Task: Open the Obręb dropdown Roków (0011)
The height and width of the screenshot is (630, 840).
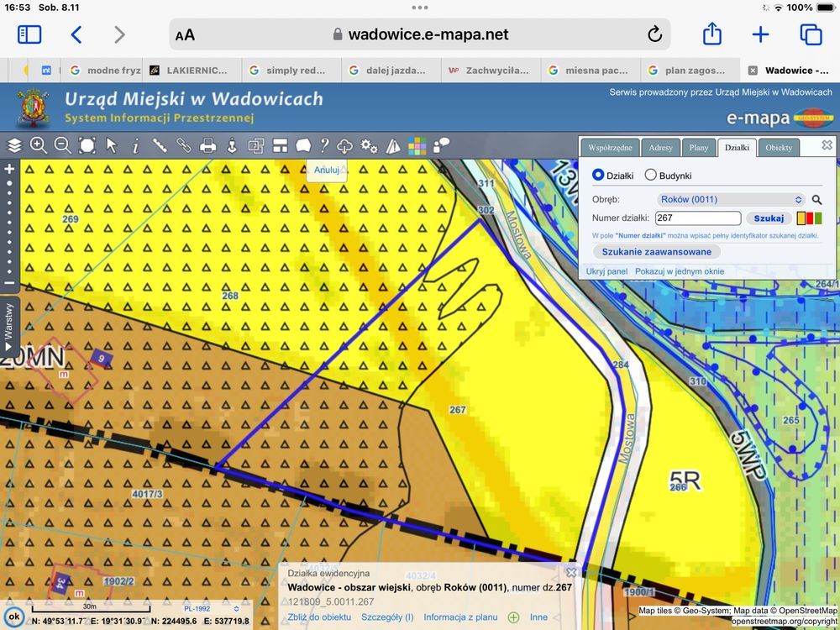Action: pyautogui.click(x=730, y=200)
